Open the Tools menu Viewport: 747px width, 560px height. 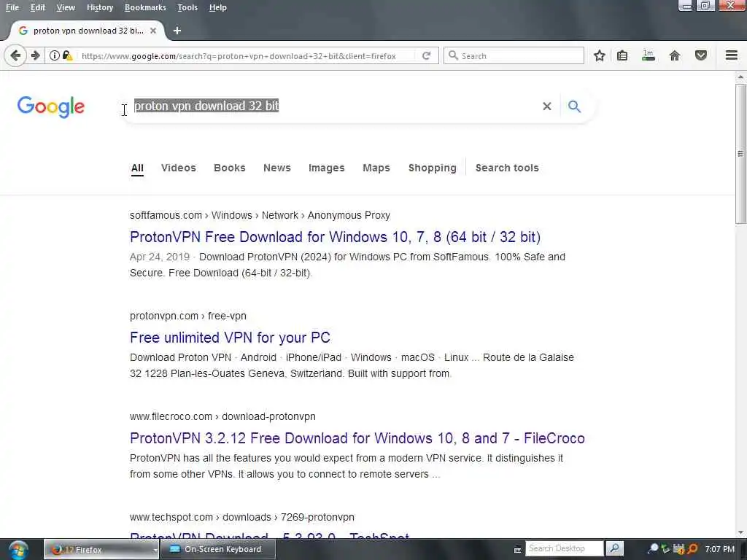(x=187, y=7)
